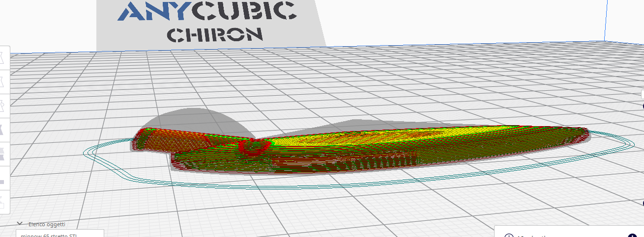The width and height of the screenshot is (644, 237).
Task: Select minnow 65 stretto STL in object list
Action: (x=48, y=235)
